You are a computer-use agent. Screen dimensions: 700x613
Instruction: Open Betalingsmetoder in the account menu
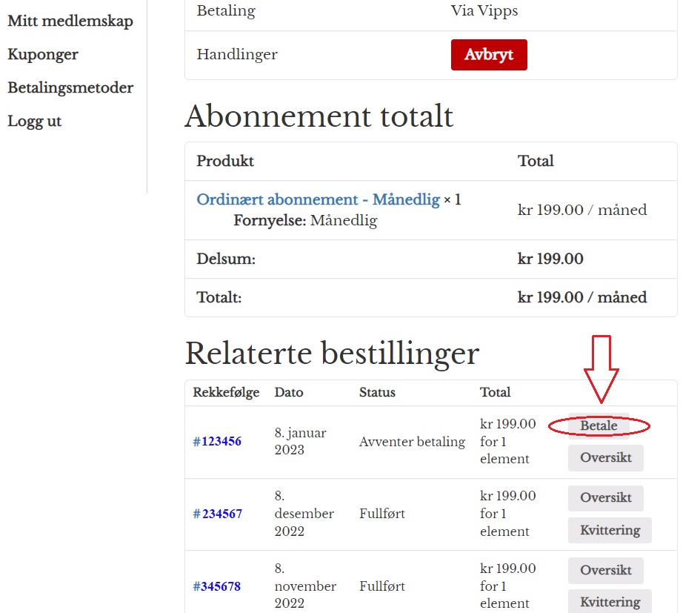click(x=70, y=87)
